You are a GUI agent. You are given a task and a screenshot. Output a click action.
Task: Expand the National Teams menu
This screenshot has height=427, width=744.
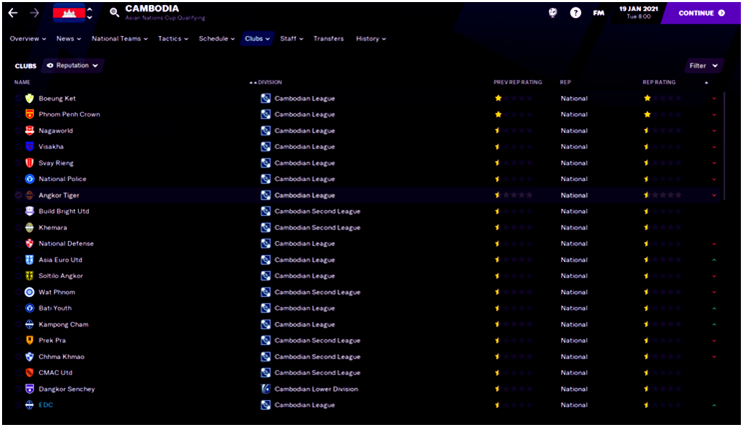pyautogui.click(x=120, y=38)
